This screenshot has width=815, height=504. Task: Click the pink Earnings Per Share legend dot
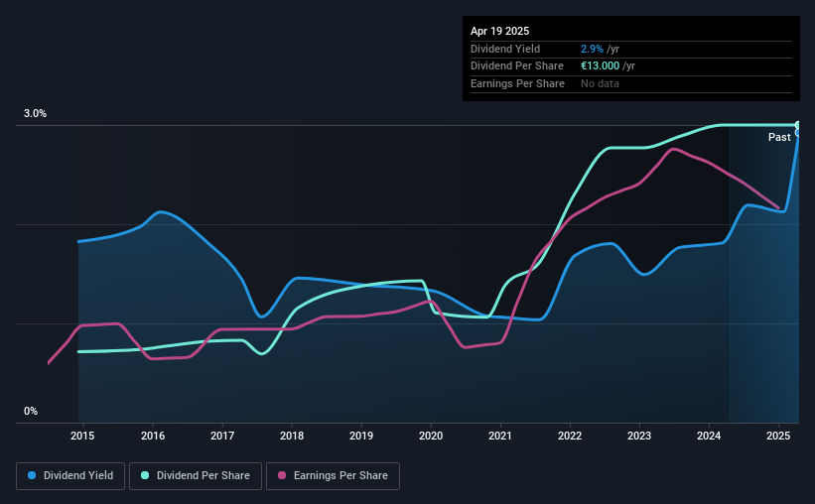point(282,475)
